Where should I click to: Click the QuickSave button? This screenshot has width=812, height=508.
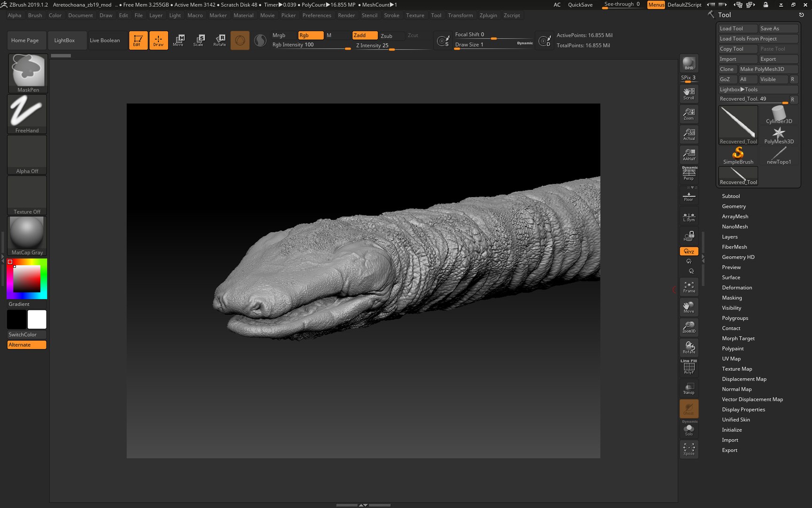[580, 5]
